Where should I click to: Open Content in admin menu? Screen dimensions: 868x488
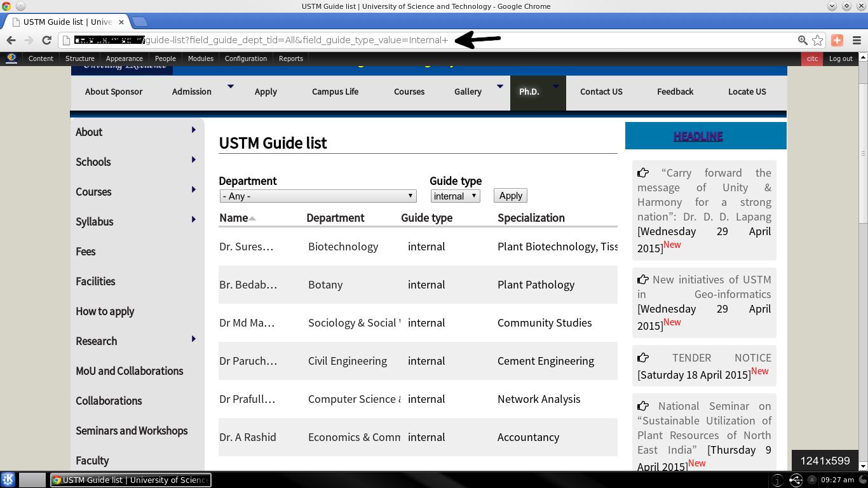coord(41,58)
